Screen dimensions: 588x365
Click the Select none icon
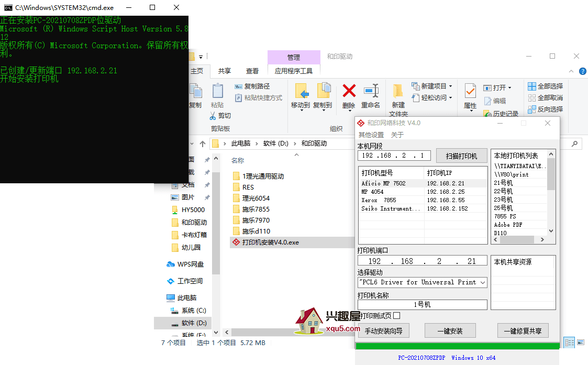pos(532,98)
